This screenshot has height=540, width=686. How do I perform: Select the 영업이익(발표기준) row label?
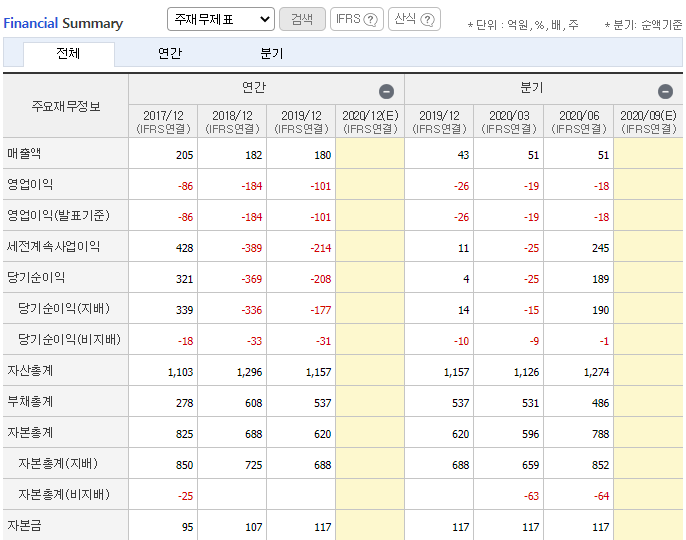click(x=58, y=216)
